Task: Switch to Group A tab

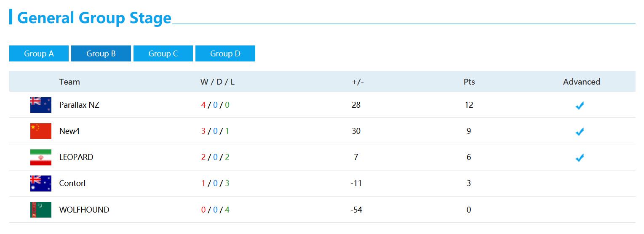Action: tap(39, 53)
